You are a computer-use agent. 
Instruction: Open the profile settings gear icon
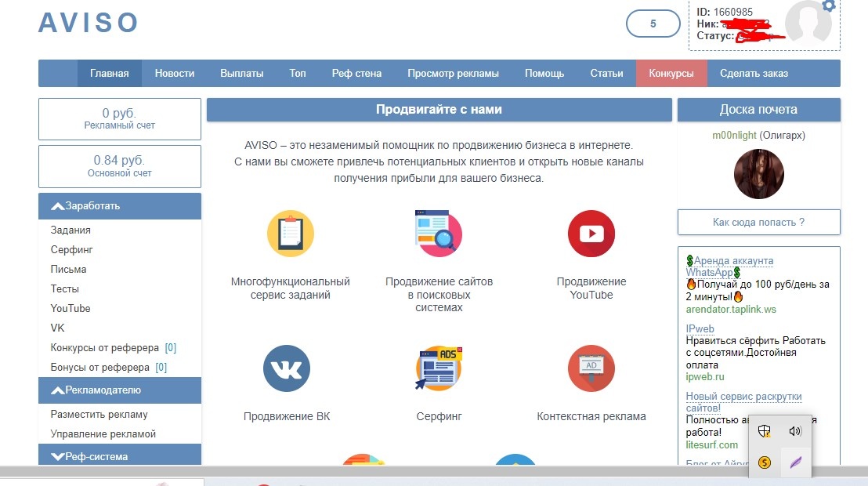(x=828, y=5)
